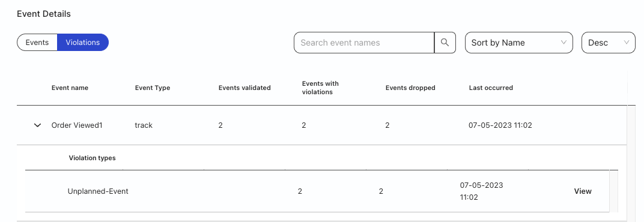Focus the Search event names field
644x222 pixels.
point(364,43)
